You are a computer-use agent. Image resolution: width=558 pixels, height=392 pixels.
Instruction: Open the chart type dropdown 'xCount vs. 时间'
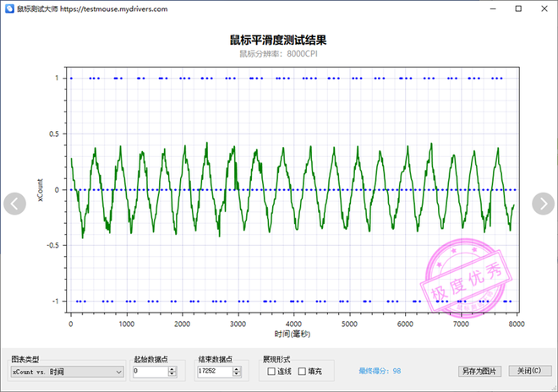tap(68, 371)
